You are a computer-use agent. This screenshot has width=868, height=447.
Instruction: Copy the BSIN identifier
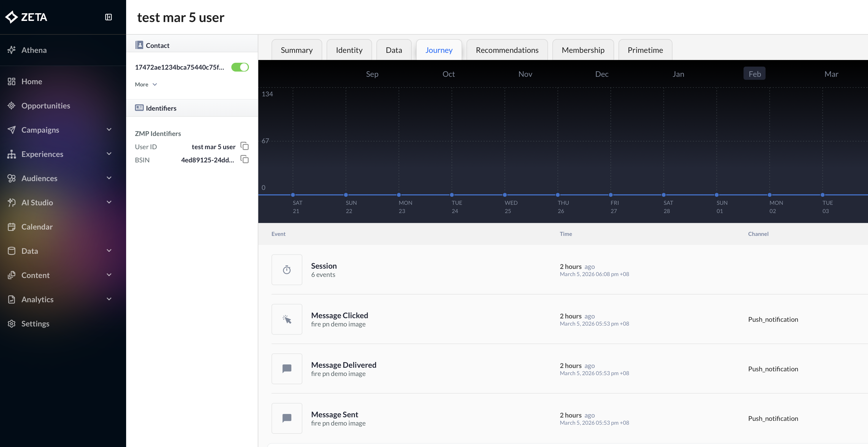244,159
